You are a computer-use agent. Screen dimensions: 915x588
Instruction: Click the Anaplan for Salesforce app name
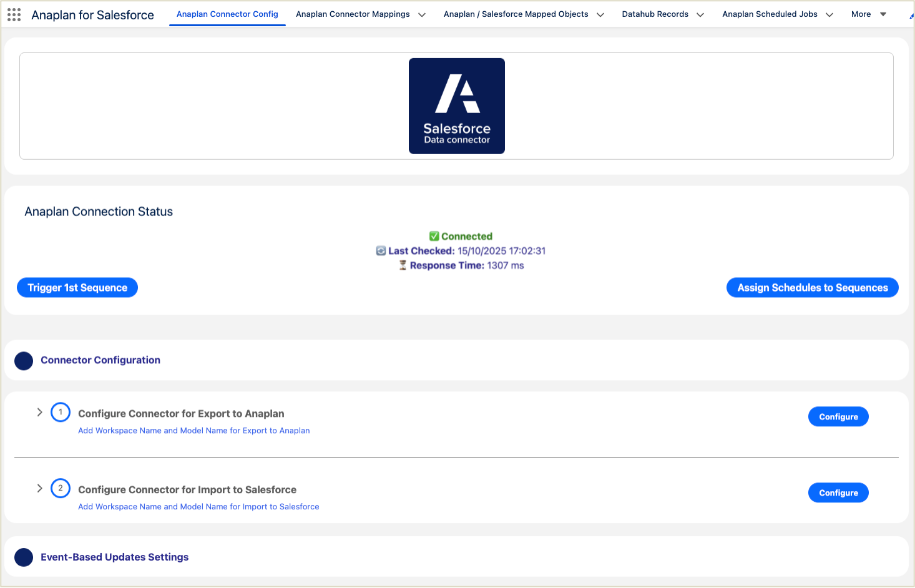92,15
